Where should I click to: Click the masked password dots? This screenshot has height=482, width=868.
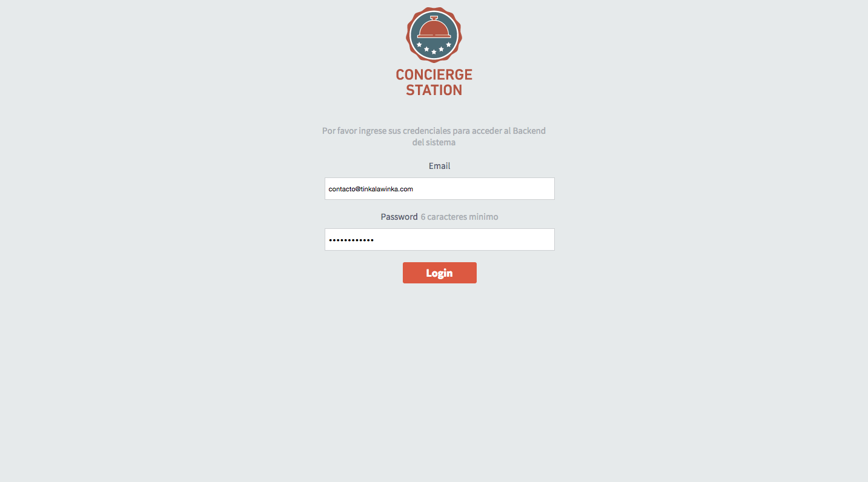pos(351,240)
